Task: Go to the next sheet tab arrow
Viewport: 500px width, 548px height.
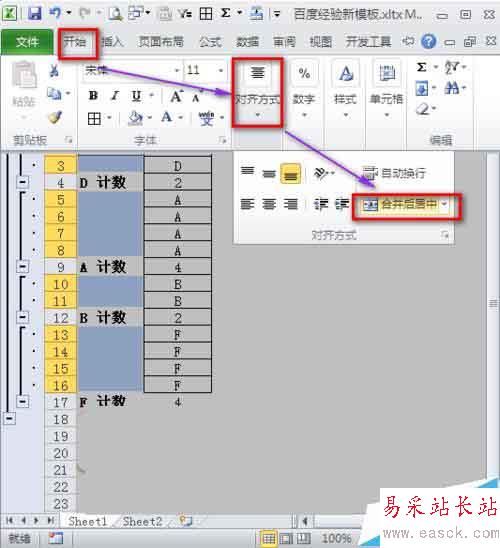Action: pos(36,521)
